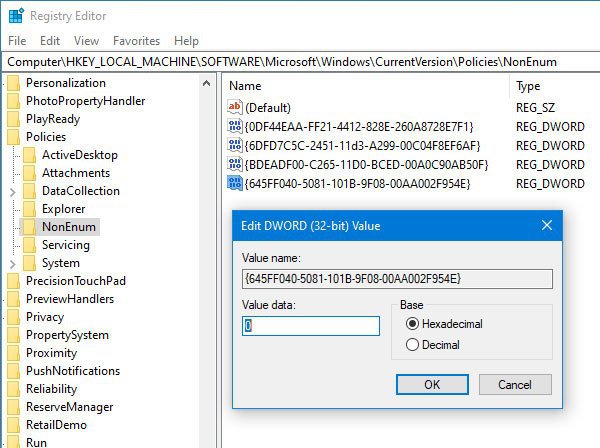
Task: Select the Policies folder icon
Action: [14, 137]
